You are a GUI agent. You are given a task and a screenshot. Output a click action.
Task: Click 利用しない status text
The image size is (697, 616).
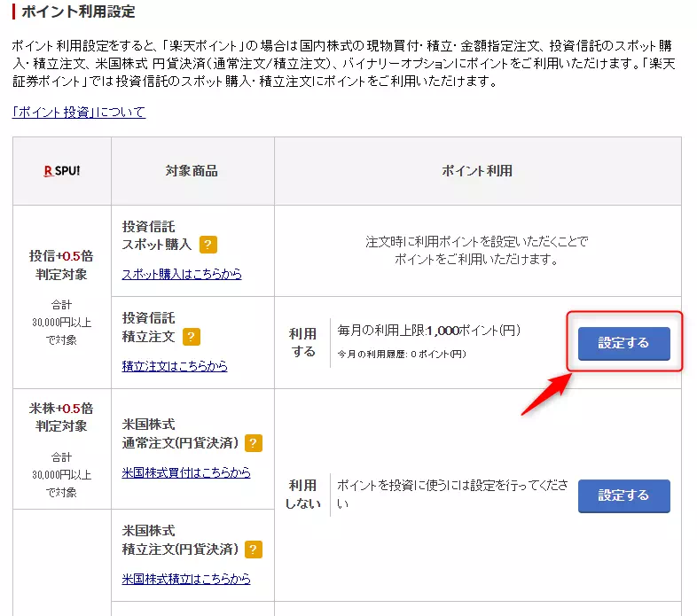coord(303,495)
